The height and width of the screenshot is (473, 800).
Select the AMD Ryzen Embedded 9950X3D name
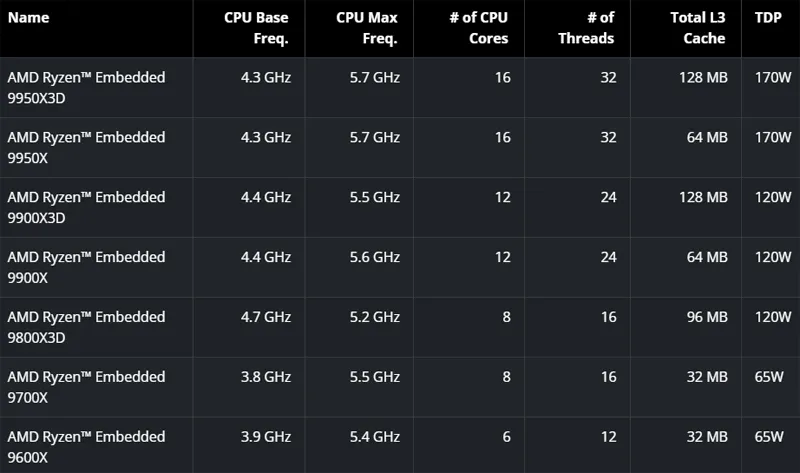86,87
